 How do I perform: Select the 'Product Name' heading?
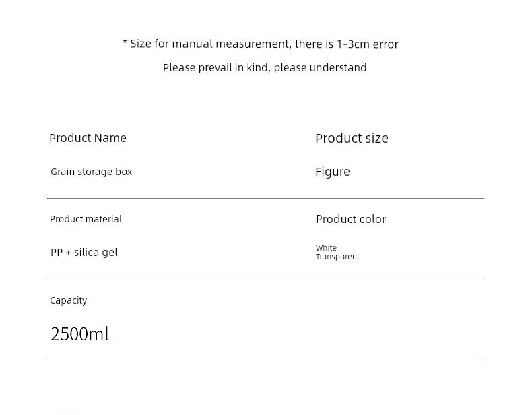click(88, 138)
